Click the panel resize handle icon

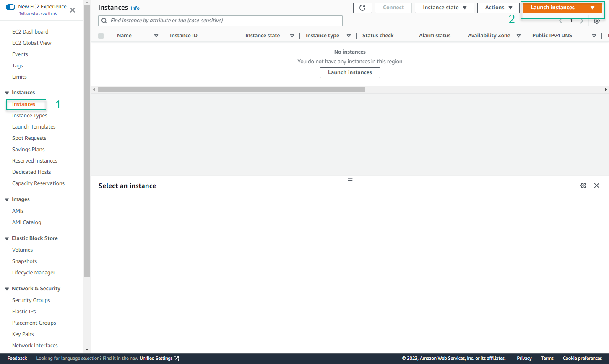point(350,179)
